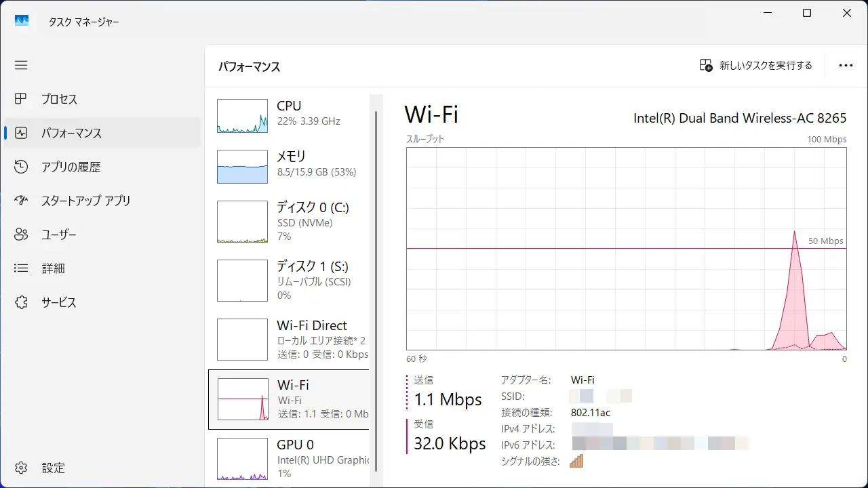
Task: Select the スタートアップ アプリ navigation label
Action: coord(85,201)
